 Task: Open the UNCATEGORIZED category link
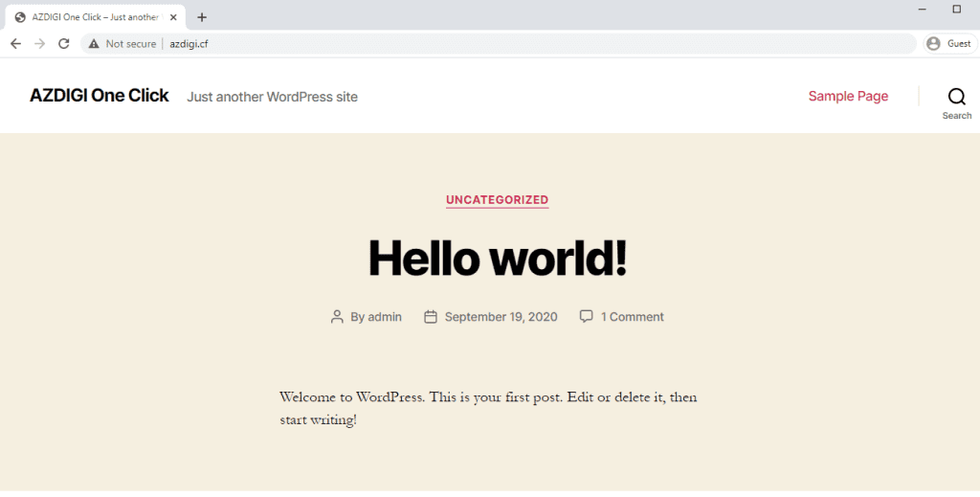click(x=497, y=200)
